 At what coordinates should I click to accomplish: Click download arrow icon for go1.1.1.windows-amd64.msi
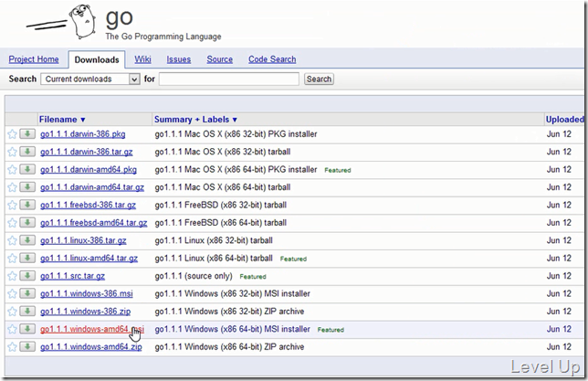pyautogui.click(x=27, y=329)
